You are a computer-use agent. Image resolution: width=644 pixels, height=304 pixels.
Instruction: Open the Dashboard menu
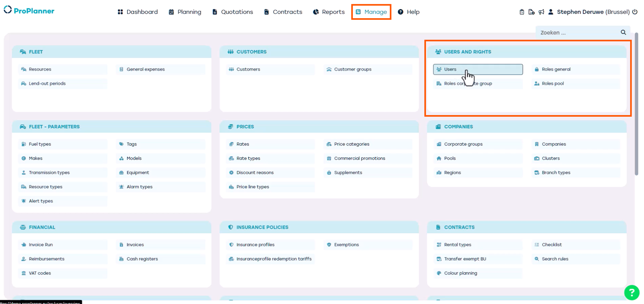(138, 12)
